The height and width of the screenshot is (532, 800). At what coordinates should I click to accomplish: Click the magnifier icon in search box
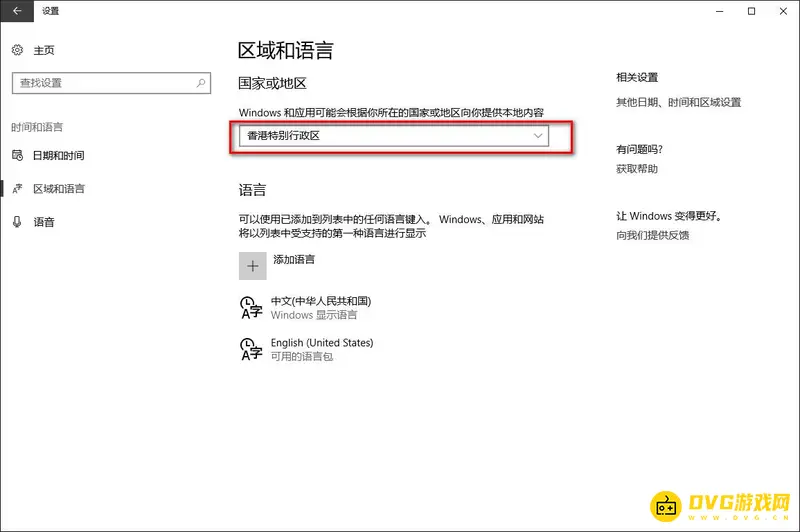click(x=201, y=83)
